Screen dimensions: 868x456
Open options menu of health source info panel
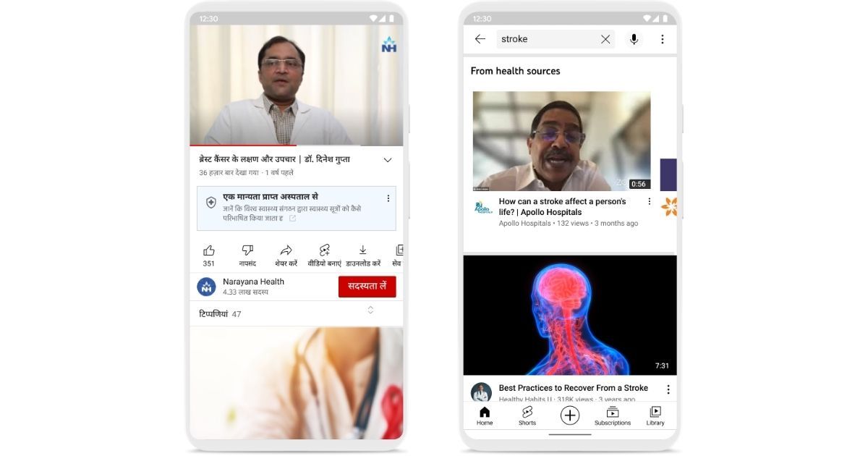point(388,198)
